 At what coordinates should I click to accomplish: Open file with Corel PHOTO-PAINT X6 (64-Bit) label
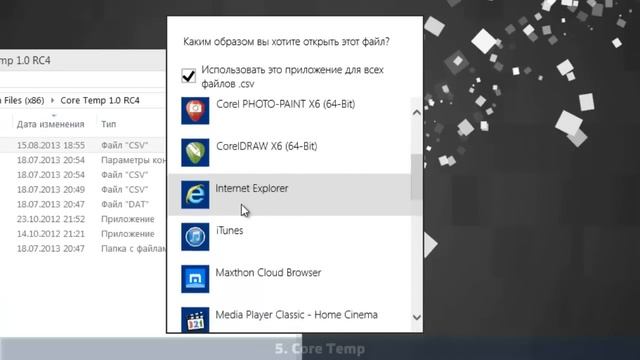[285, 104]
